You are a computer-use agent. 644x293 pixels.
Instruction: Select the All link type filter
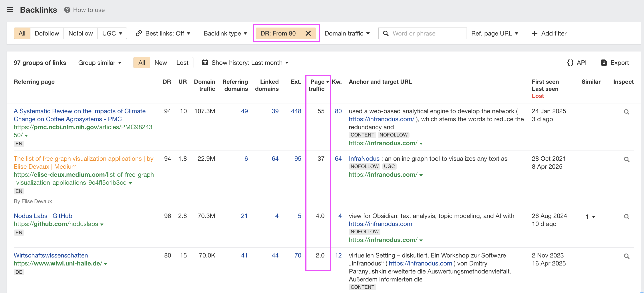22,33
